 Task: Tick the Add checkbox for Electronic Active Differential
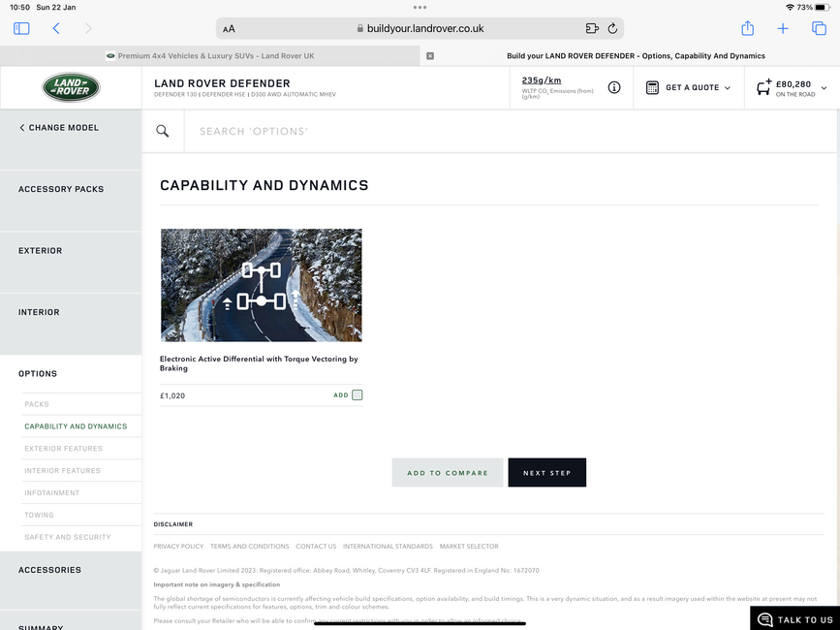point(358,394)
